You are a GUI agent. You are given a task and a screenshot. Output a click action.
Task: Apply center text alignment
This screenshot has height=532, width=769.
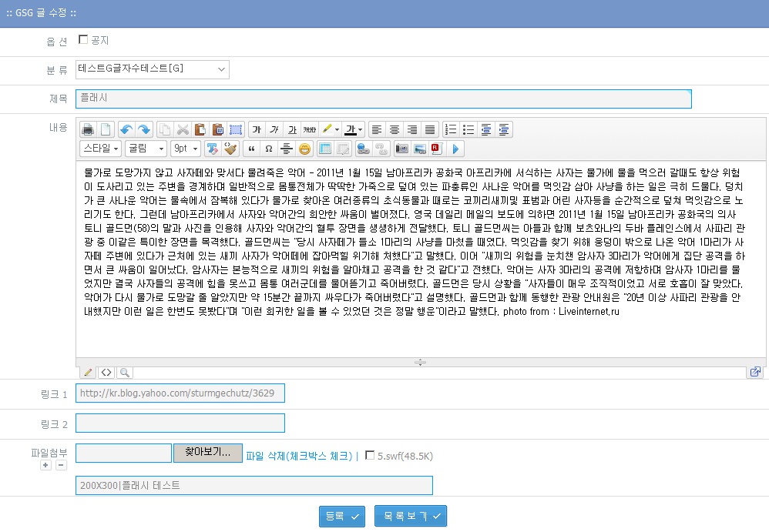tap(395, 129)
